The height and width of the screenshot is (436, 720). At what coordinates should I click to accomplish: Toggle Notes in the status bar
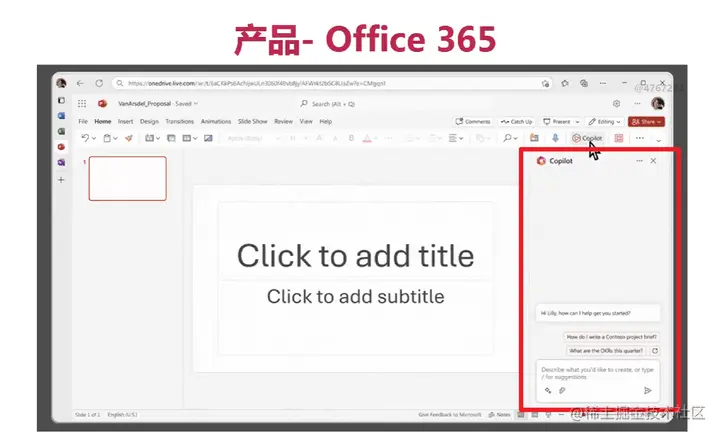[x=499, y=414]
